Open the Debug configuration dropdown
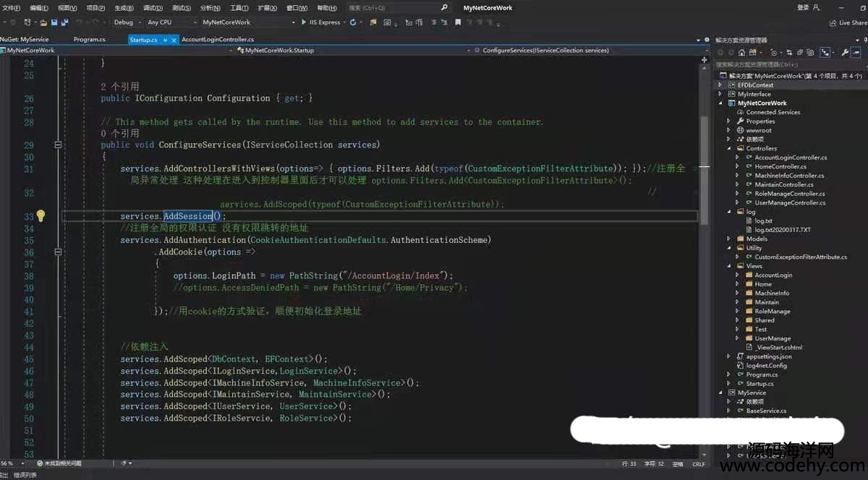 [x=128, y=22]
